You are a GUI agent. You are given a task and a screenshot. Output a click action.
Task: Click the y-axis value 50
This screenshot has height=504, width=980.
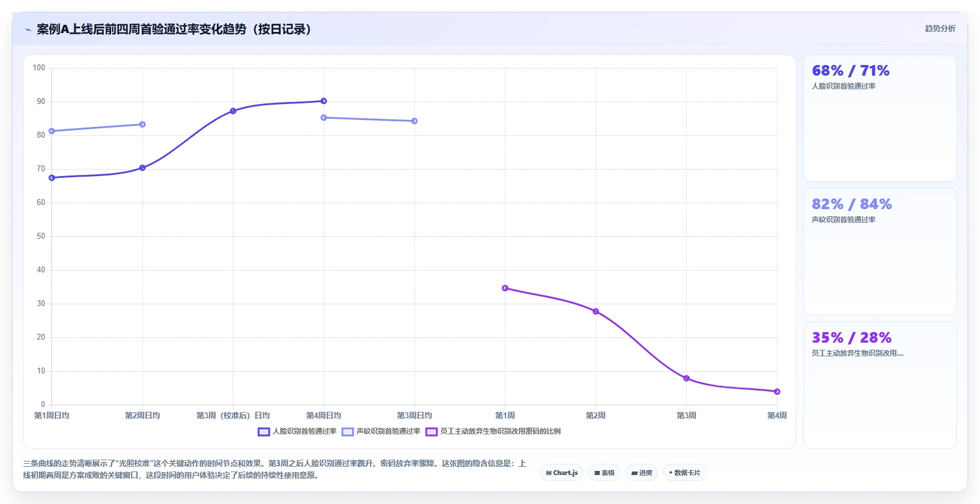pyautogui.click(x=41, y=236)
